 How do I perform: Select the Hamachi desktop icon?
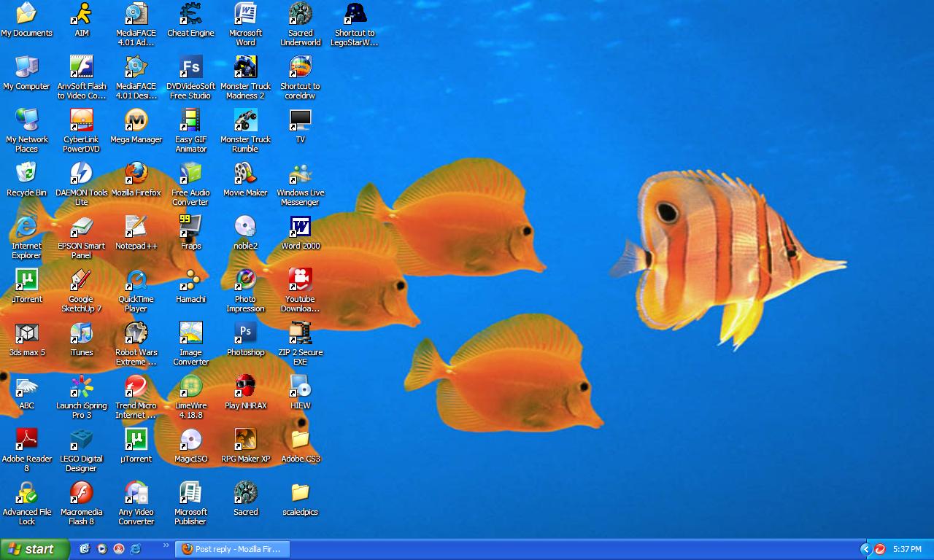click(190, 281)
